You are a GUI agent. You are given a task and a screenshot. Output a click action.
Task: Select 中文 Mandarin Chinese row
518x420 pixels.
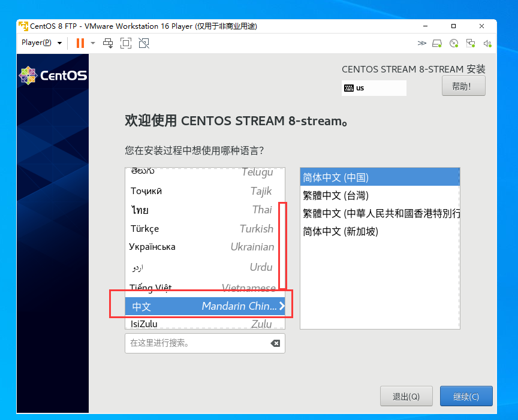[x=205, y=306]
